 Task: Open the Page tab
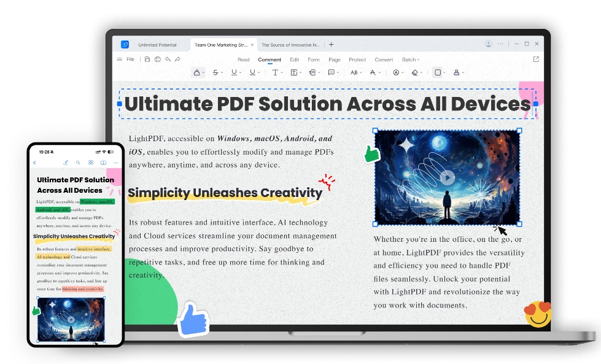334,60
